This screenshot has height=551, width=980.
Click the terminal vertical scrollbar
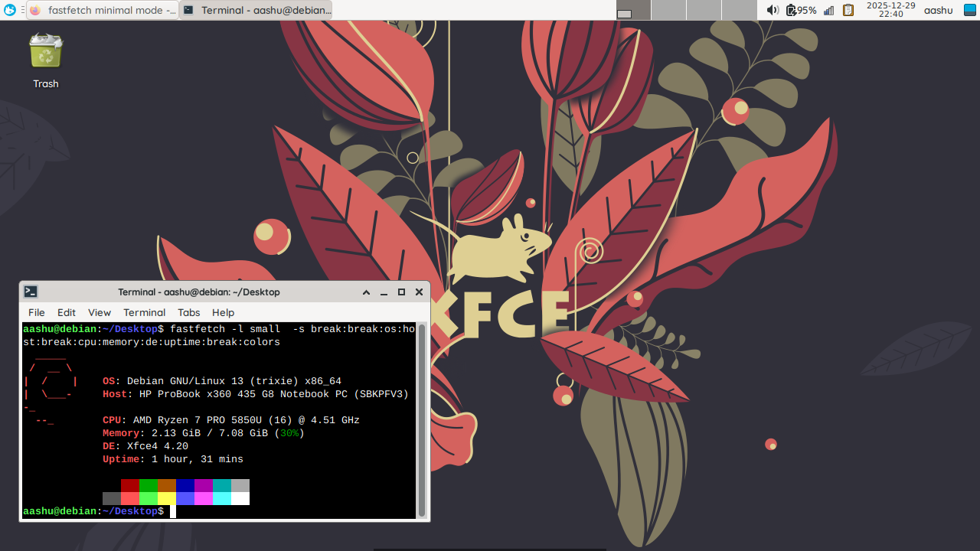[x=422, y=419]
